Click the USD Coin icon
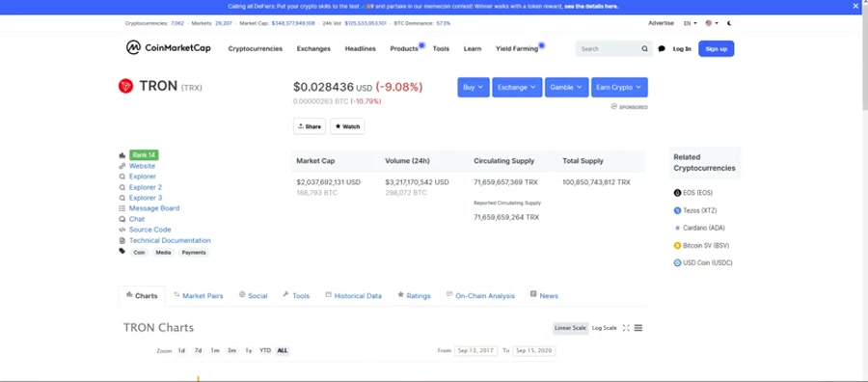The height and width of the screenshot is (382, 868). [x=677, y=263]
